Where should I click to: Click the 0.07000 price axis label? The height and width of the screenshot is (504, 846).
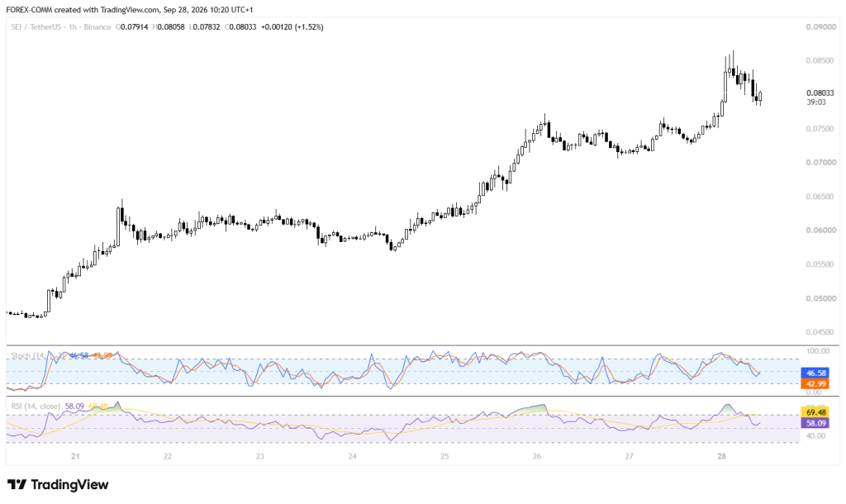click(x=820, y=163)
